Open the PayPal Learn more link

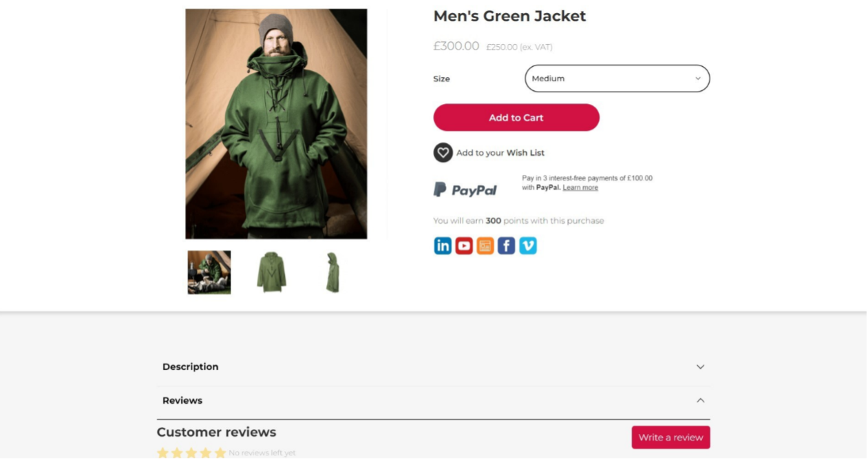pyautogui.click(x=580, y=187)
